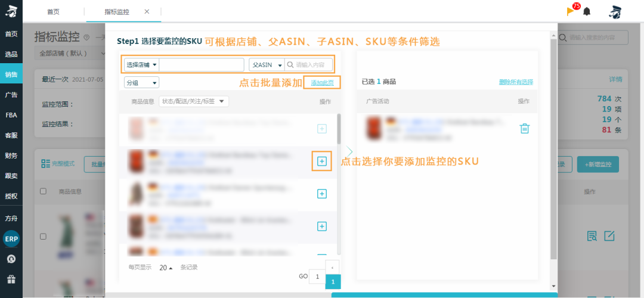644x298 pixels.
Task: Click the product list scrollbar
Action: [x=339, y=129]
